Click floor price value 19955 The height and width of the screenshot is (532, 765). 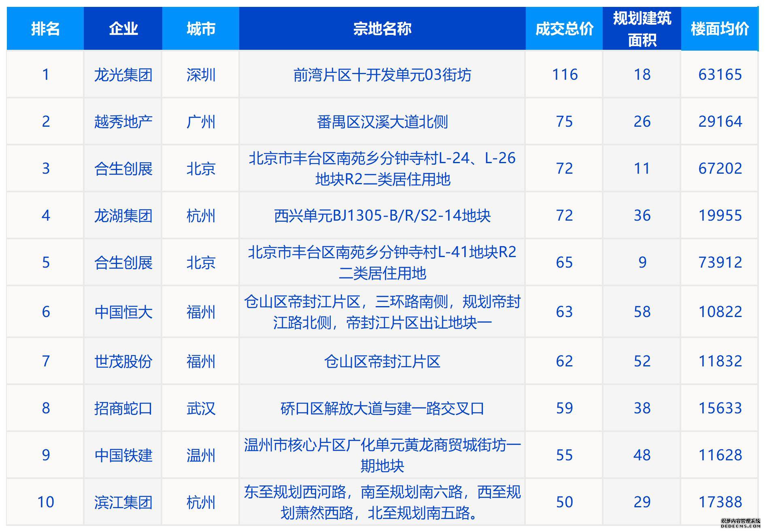720,215
